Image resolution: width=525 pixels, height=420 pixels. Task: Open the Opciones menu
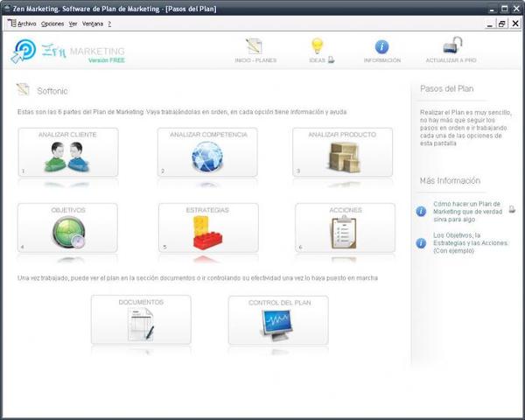pos(52,24)
